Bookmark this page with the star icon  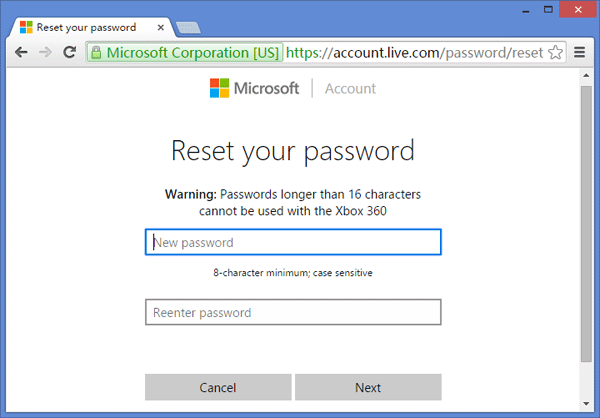coord(555,52)
